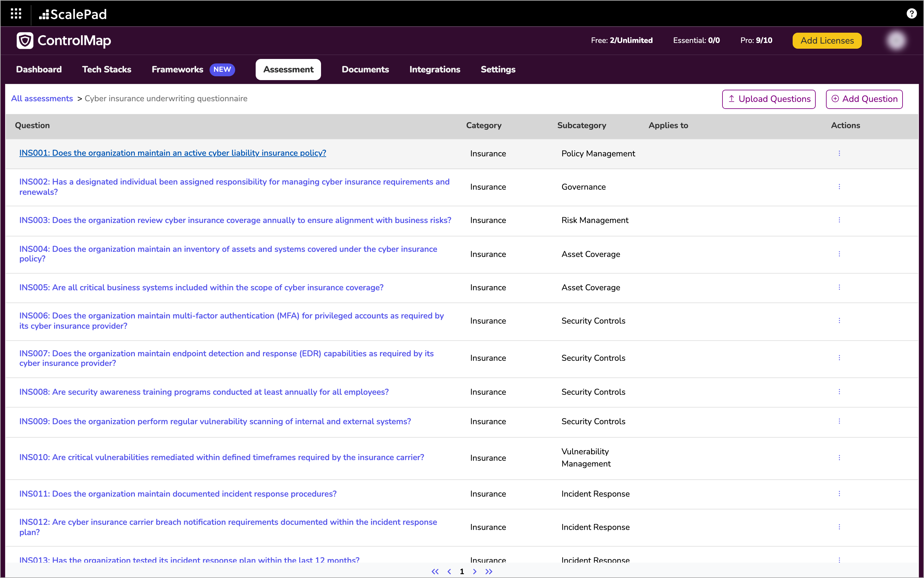This screenshot has height=578, width=924.
Task: Open the Documents tab
Action: point(365,69)
